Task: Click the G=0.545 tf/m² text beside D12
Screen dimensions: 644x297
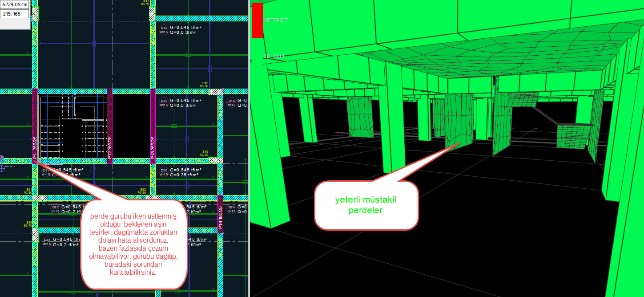Action: (185, 27)
